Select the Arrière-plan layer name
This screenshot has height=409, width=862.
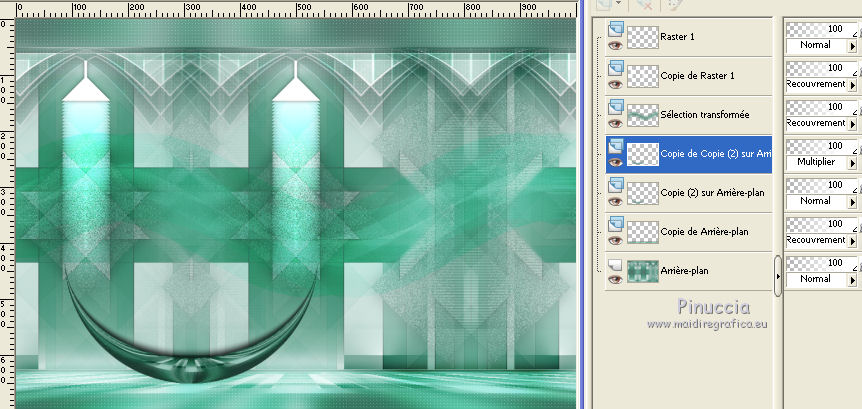coord(684,271)
